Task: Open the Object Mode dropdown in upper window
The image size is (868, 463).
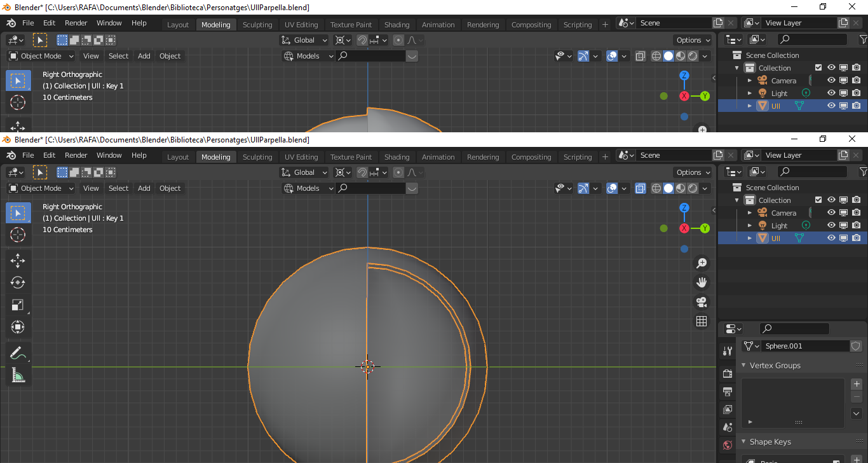Action: [41, 56]
